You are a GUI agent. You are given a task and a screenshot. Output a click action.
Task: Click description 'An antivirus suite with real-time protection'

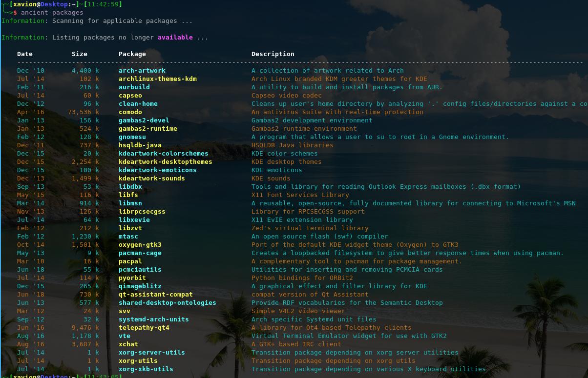pyautogui.click(x=337, y=112)
